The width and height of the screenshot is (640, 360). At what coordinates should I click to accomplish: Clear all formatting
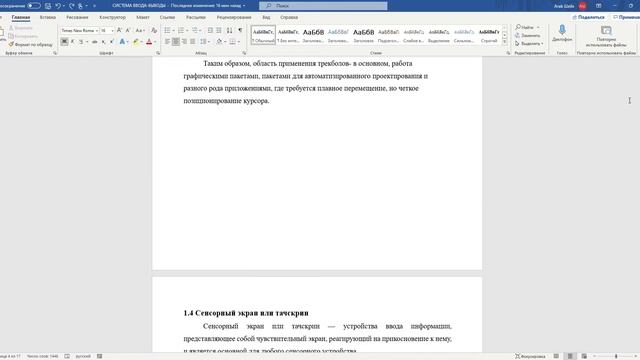(x=154, y=31)
